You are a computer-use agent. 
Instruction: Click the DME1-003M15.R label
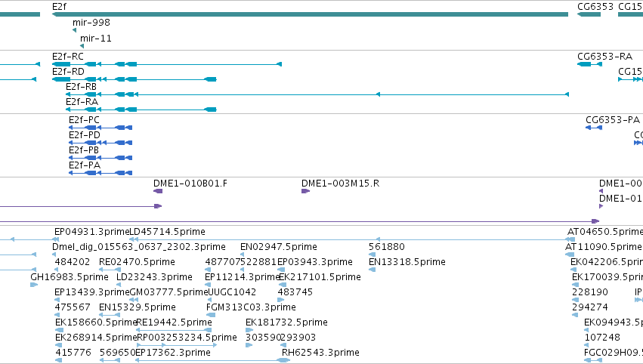coord(340,184)
